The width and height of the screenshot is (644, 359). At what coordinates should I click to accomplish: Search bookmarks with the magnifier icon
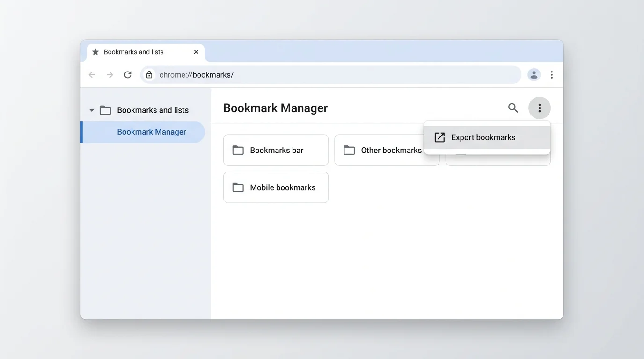(513, 108)
